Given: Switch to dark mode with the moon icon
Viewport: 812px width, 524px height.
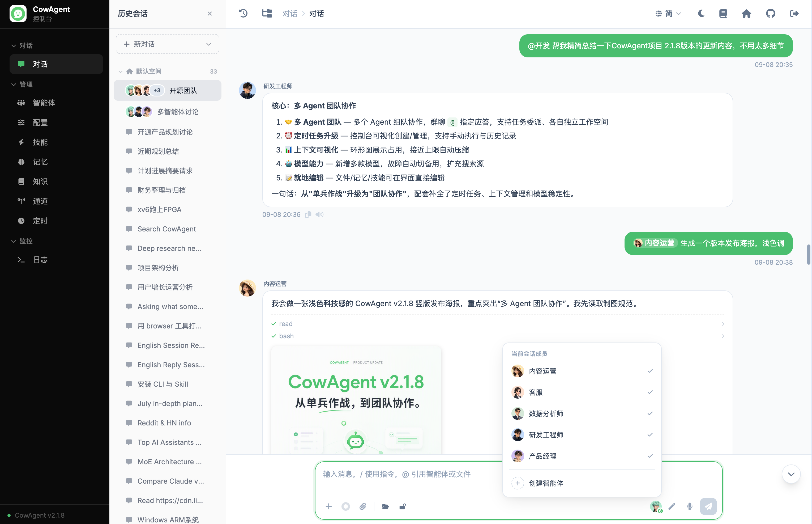Looking at the screenshot, I should (701, 14).
